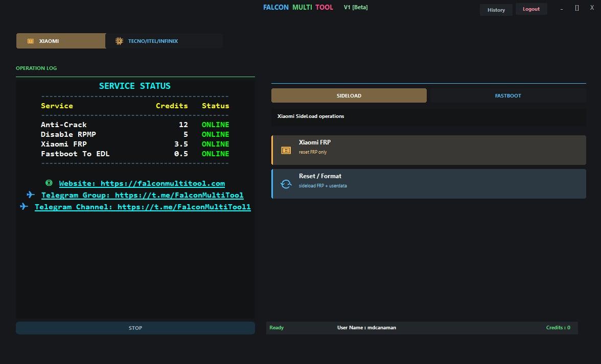Minimize the Falcon Multi Tool window
Image resolution: width=601 pixels, height=364 pixels.
[562, 9]
